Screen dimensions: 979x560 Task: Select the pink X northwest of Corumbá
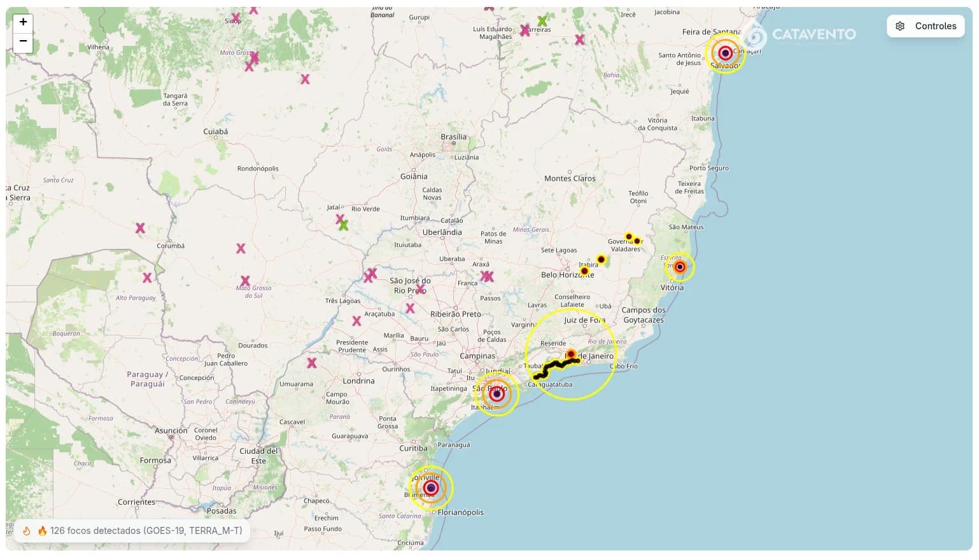pos(140,228)
